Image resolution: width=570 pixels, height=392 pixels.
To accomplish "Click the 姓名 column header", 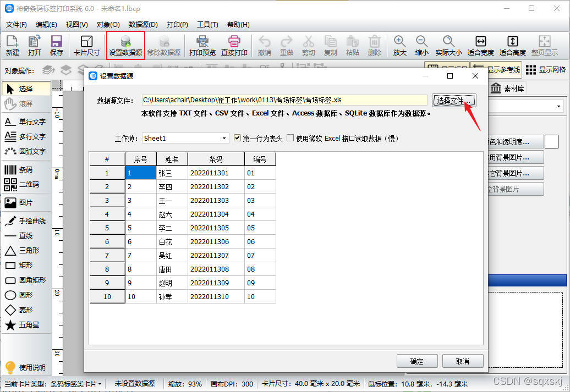I will click(172, 159).
